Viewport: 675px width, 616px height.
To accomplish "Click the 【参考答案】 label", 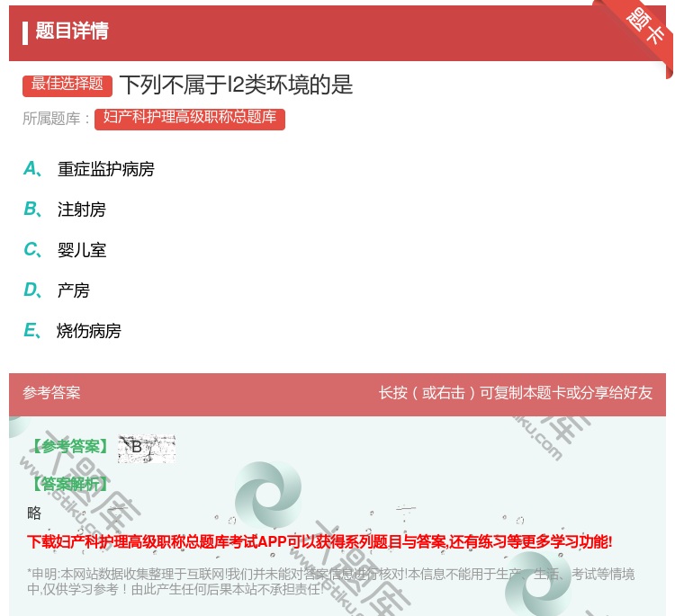I will (x=70, y=447).
